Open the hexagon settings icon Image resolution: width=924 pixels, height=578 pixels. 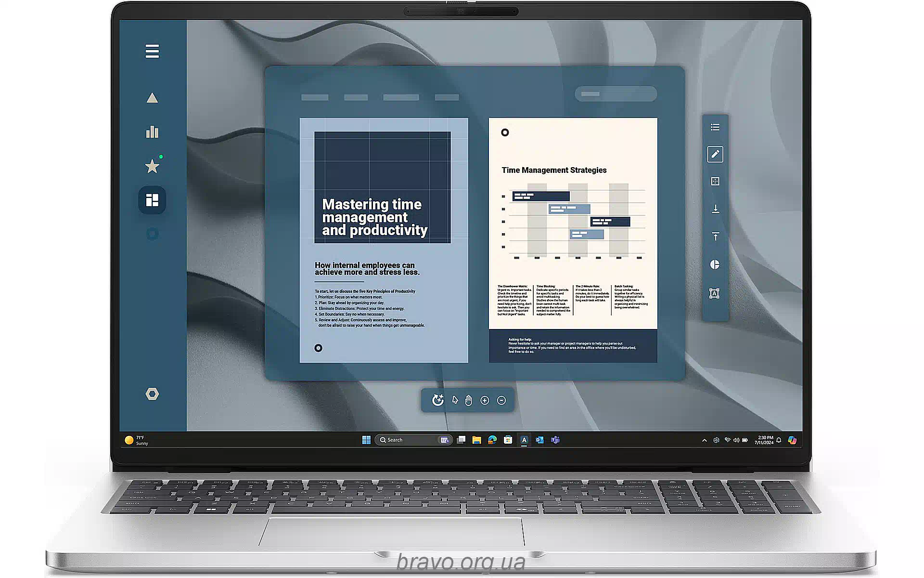(152, 394)
